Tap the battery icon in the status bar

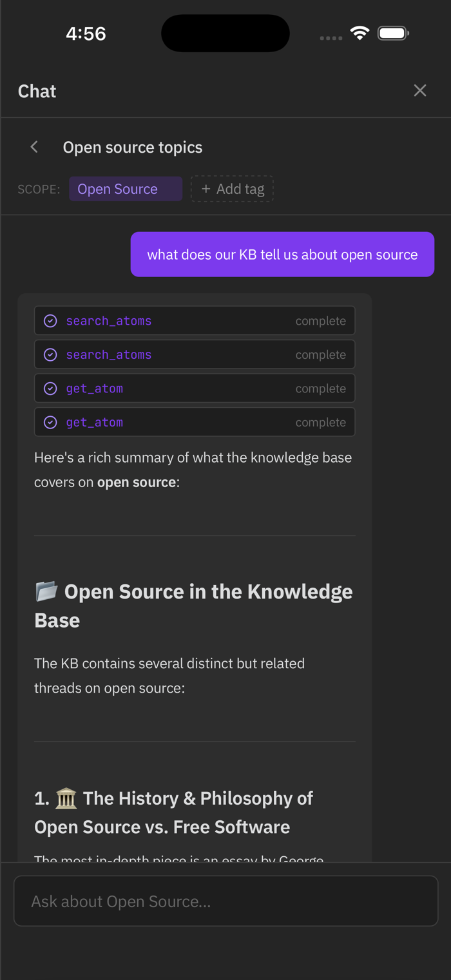tap(393, 34)
